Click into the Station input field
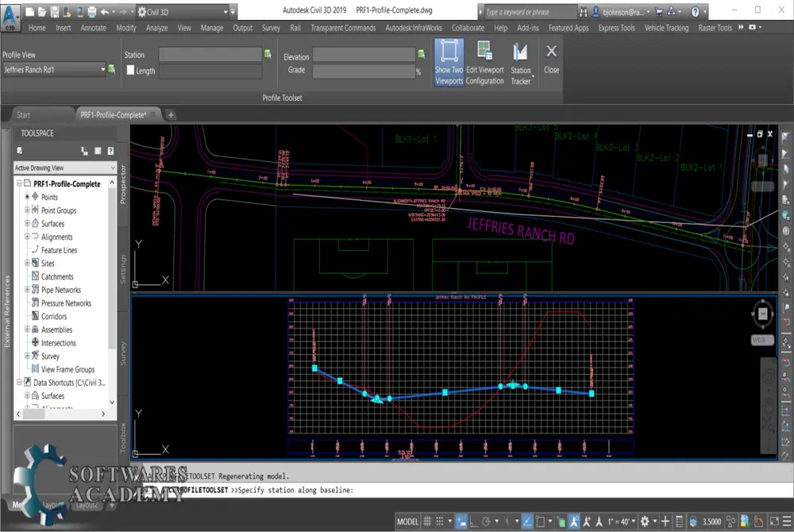The image size is (794, 532). coord(210,54)
